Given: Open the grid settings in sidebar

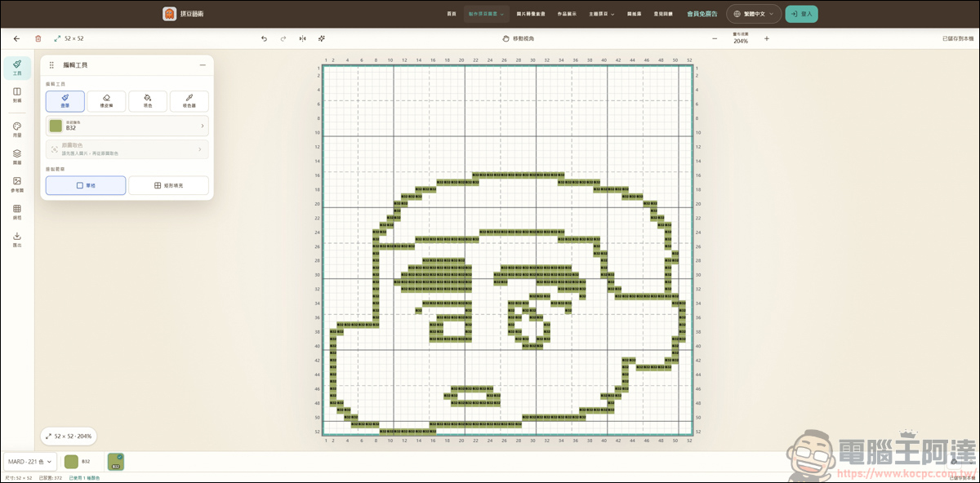Looking at the screenshot, I should pyautogui.click(x=17, y=212).
